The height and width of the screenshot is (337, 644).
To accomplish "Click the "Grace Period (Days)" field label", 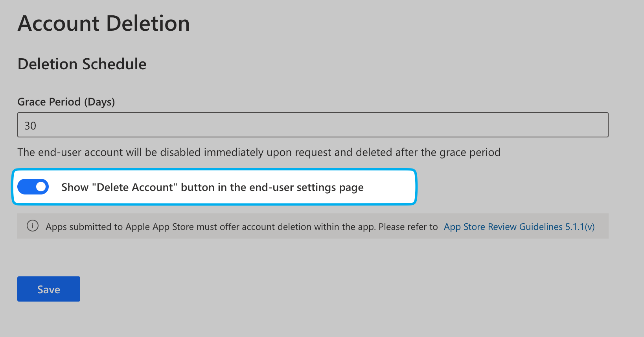I will click(66, 102).
